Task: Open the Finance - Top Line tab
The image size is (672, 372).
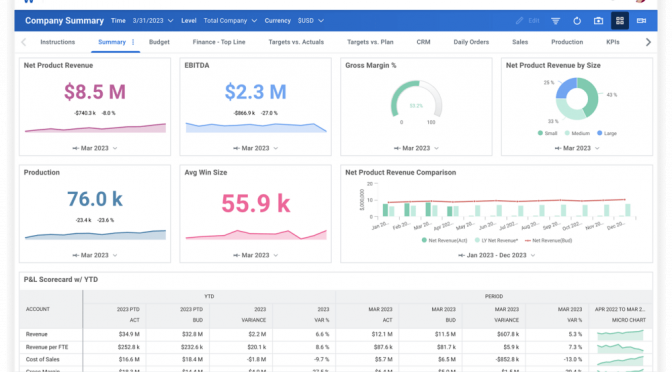Action: coord(219,42)
